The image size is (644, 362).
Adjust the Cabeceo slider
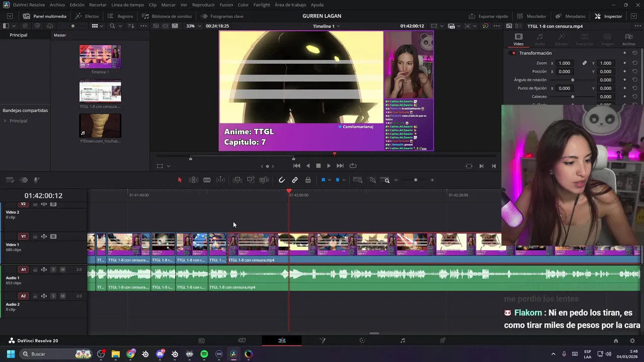point(573,97)
